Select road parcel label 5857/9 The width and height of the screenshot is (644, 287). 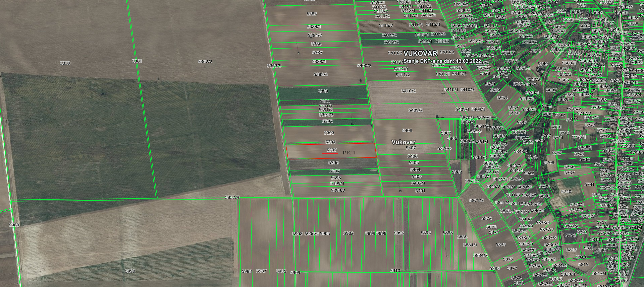tap(232, 198)
